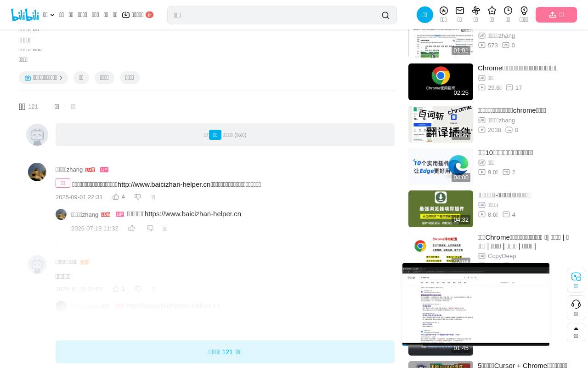Open zhang's username on the pinned comment
Viewport: 588px width, 368px height.
coord(69,169)
